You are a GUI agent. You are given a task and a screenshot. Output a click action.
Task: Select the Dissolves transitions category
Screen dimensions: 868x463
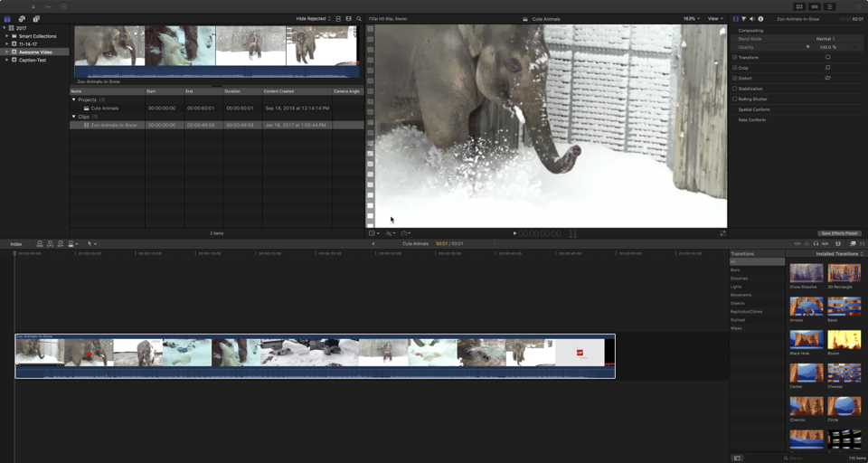(740, 279)
